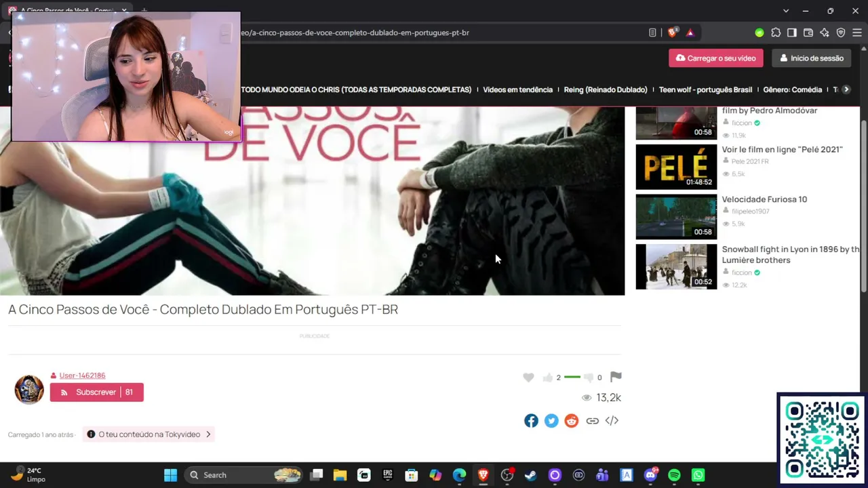This screenshot has height=488, width=868.
Task: Open Steam from the taskbar
Action: pos(531,475)
